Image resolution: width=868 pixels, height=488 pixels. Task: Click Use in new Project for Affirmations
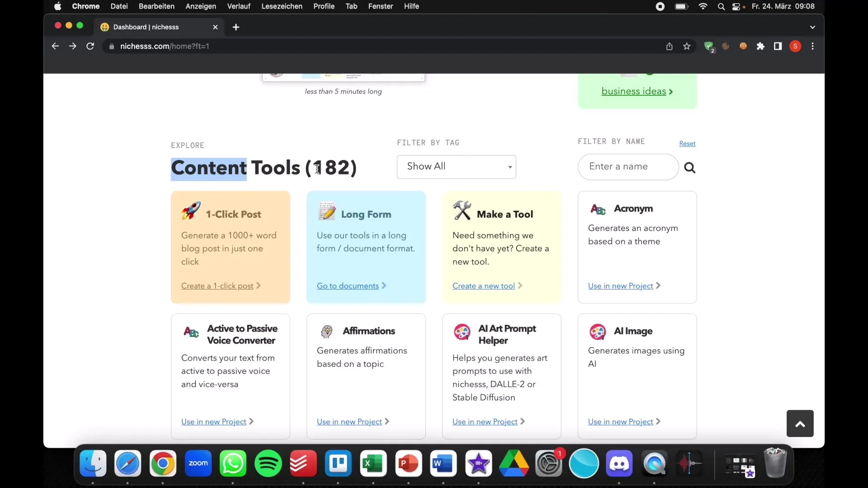click(x=349, y=421)
